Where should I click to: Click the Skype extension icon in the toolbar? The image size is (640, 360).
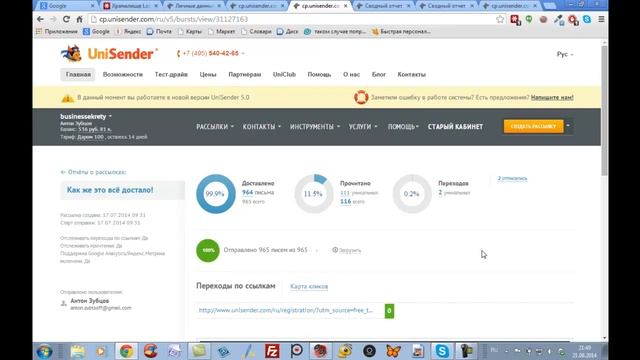click(x=587, y=19)
